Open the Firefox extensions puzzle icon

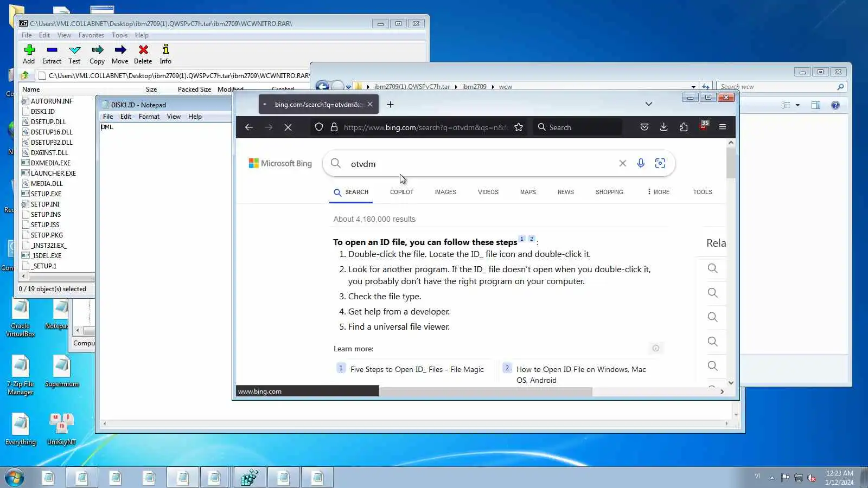click(x=684, y=127)
